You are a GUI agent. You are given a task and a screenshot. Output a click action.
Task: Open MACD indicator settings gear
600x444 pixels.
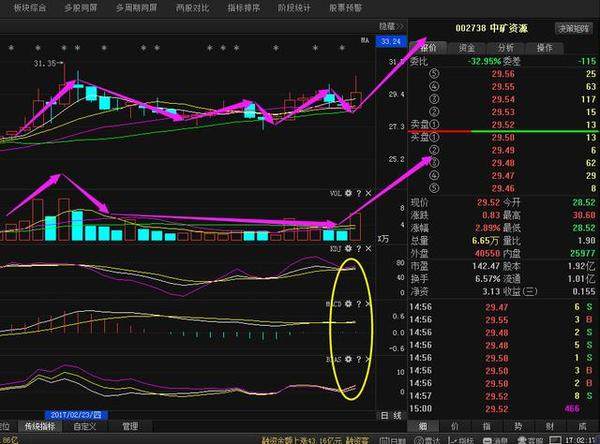[348, 302]
